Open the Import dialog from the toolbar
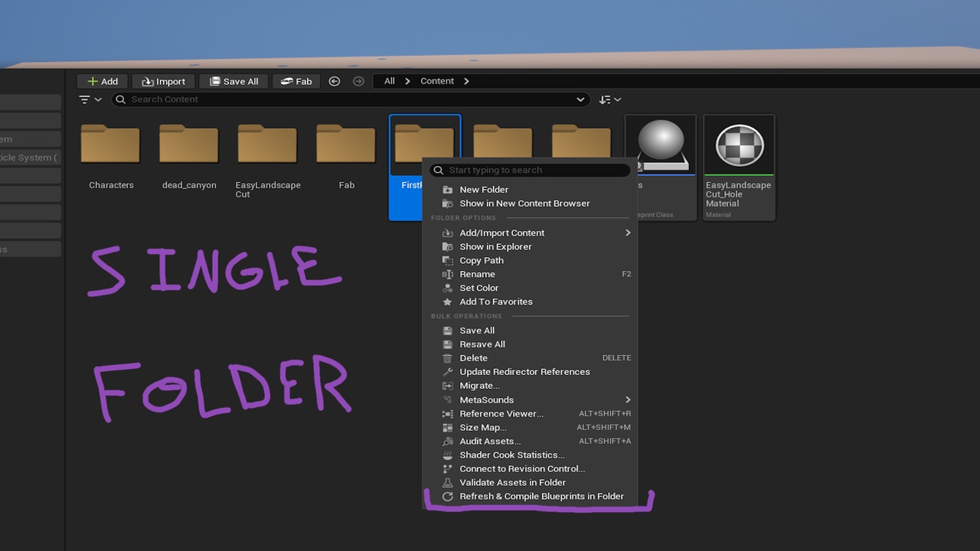 pyautogui.click(x=163, y=81)
